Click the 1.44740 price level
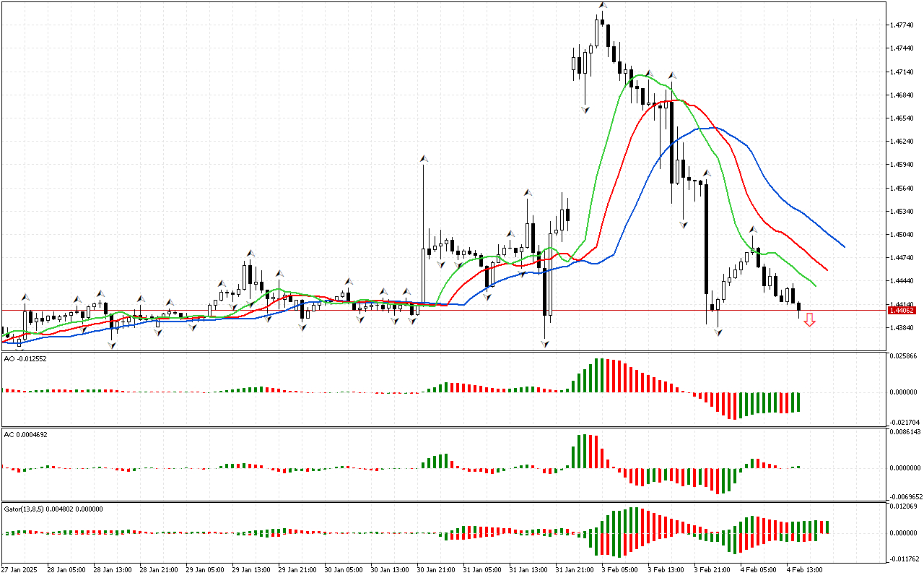The width and height of the screenshot is (924, 578). 902,258
